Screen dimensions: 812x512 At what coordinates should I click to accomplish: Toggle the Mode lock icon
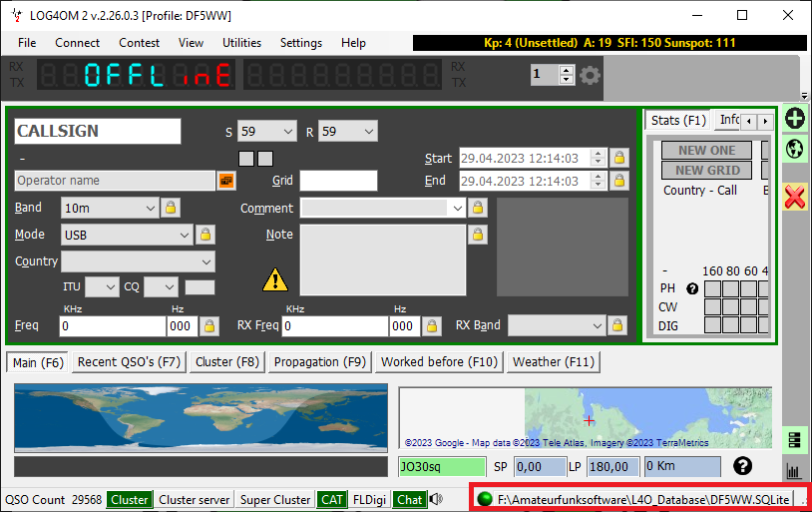[205, 235]
